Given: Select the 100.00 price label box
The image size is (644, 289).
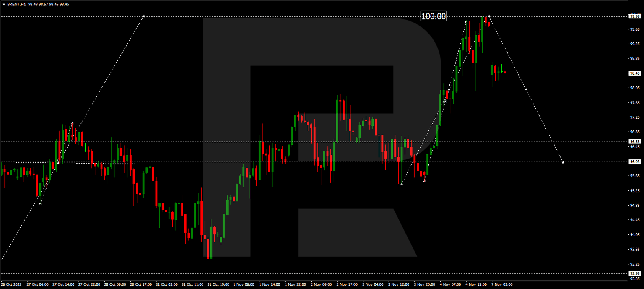Looking at the screenshot, I should (434, 16).
